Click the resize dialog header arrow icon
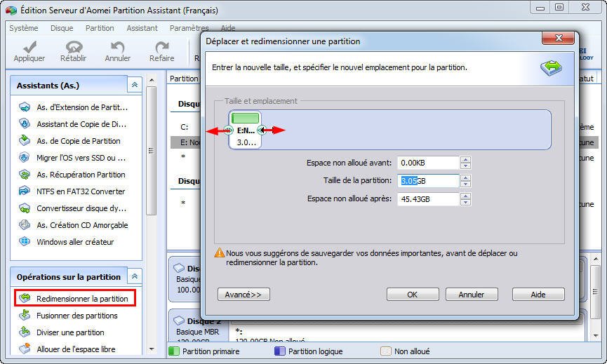The width and height of the screenshot is (607, 364). coord(552,67)
